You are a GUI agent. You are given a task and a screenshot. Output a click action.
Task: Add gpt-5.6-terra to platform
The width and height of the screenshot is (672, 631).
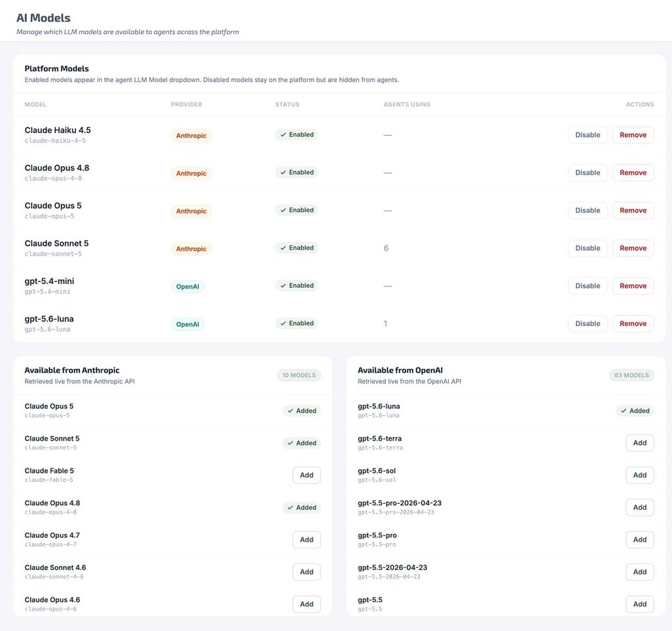640,443
